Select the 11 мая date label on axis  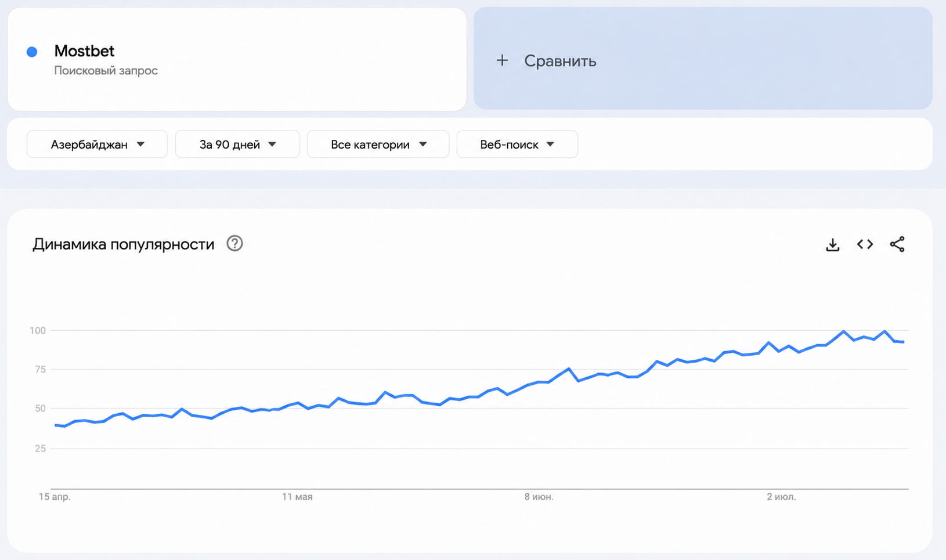[297, 497]
